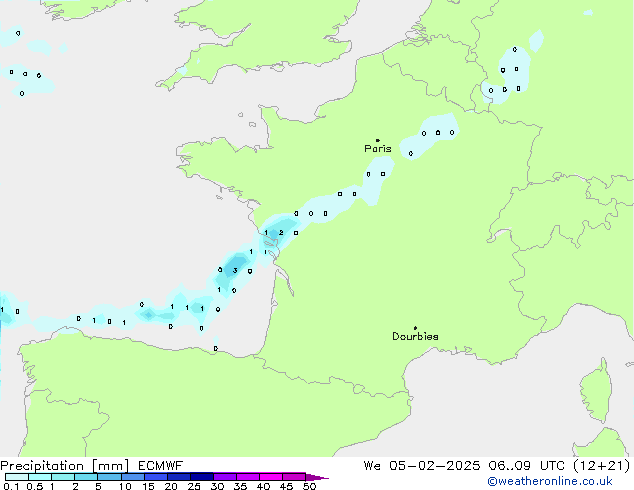Click the precipitation value 2 on map
This screenshot has height=490, width=634.
click(x=281, y=232)
